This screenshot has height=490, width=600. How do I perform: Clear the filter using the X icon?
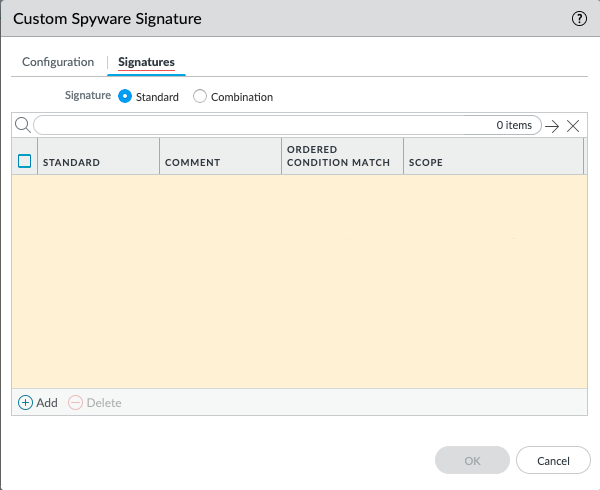click(573, 126)
